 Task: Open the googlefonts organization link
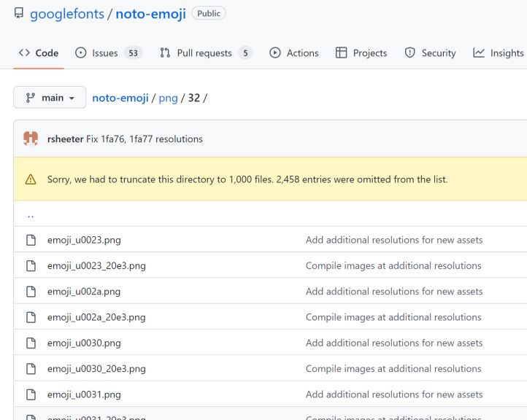[x=67, y=14]
